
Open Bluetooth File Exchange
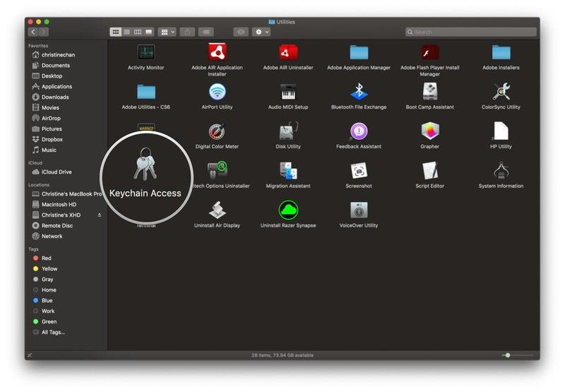(x=359, y=92)
